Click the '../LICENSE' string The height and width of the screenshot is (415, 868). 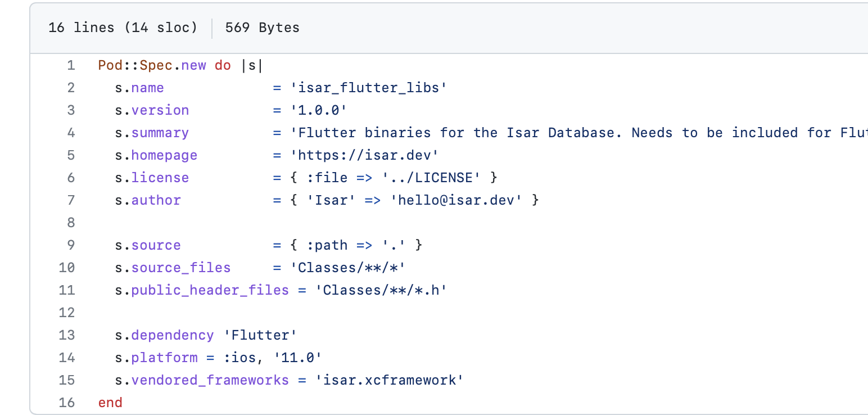pyautogui.click(x=431, y=178)
